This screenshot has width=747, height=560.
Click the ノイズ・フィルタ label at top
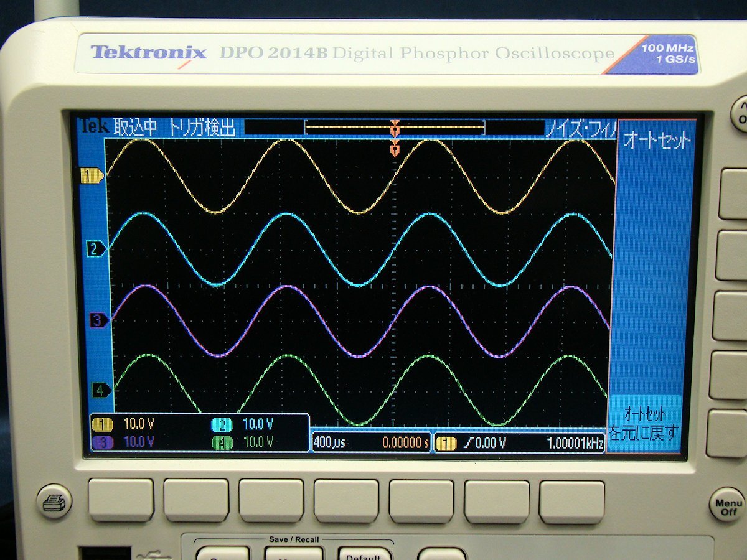(x=581, y=129)
